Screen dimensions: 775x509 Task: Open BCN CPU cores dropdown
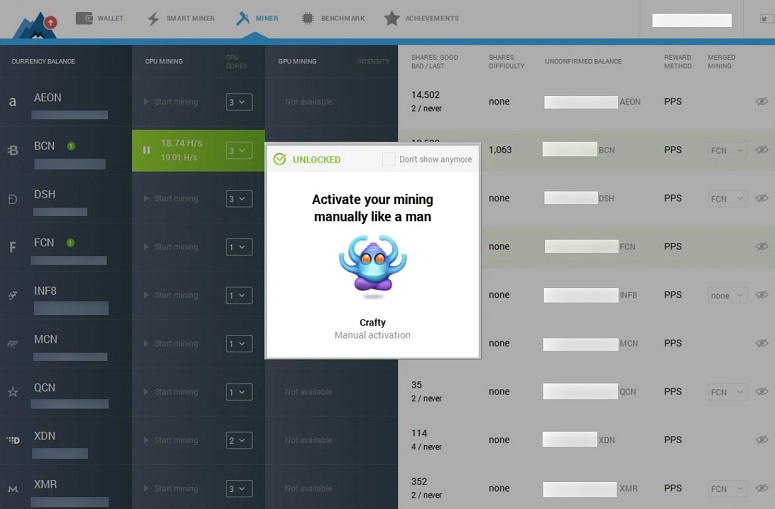(239, 150)
